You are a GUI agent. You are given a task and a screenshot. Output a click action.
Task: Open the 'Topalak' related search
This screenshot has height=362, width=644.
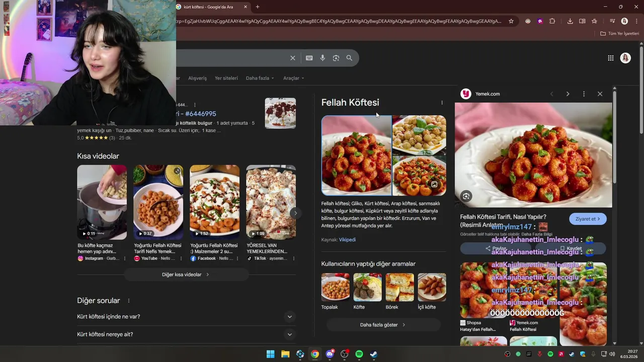tap(335, 292)
